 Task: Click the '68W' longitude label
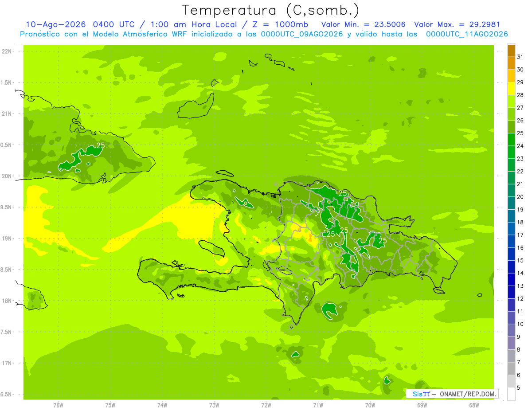click(473, 405)
